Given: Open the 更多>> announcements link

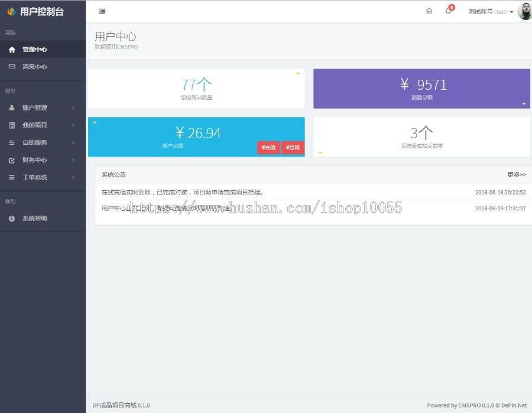Looking at the screenshot, I should (516, 175).
